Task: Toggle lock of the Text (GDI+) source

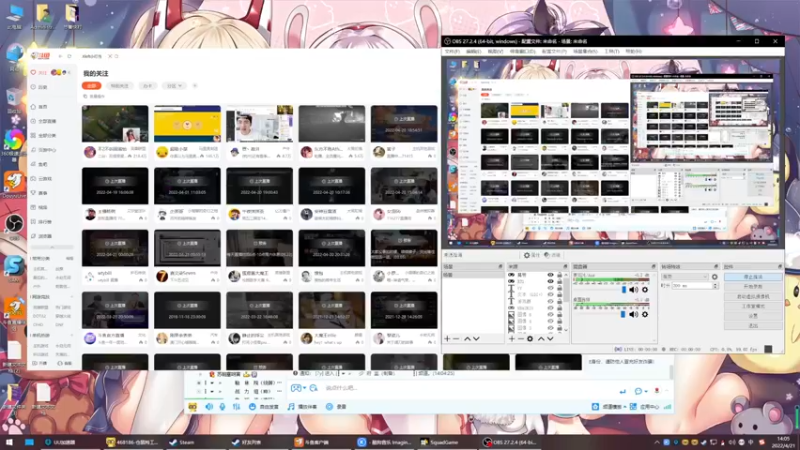Action: pyautogui.click(x=560, y=294)
